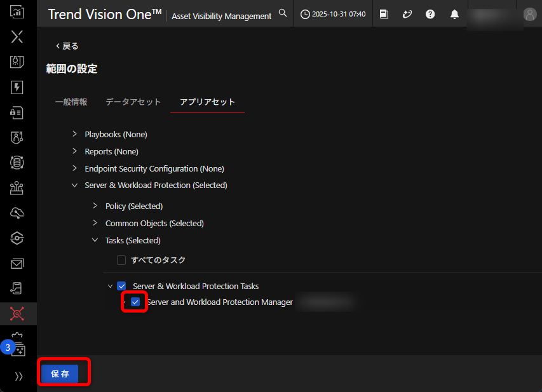
Task: Switch to the 一般情報 tab
Action: coord(71,102)
